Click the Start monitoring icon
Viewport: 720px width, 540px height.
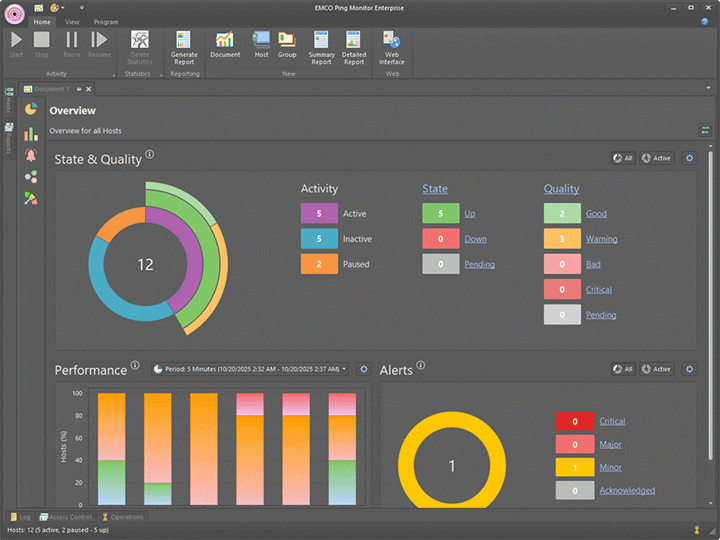(x=16, y=40)
